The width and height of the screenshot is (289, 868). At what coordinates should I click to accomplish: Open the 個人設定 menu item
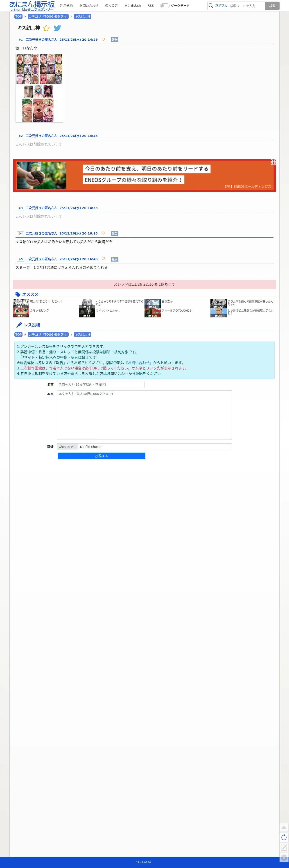tap(111, 6)
